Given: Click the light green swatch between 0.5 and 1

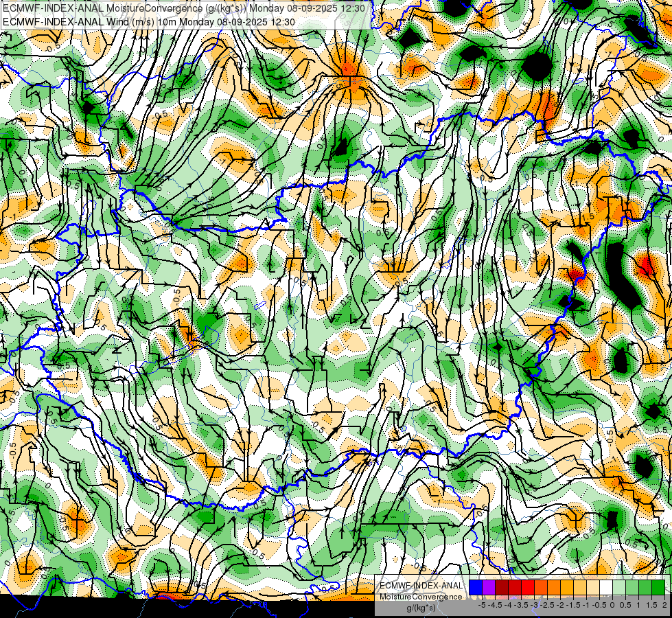Looking at the screenshot, I should click(632, 587).
